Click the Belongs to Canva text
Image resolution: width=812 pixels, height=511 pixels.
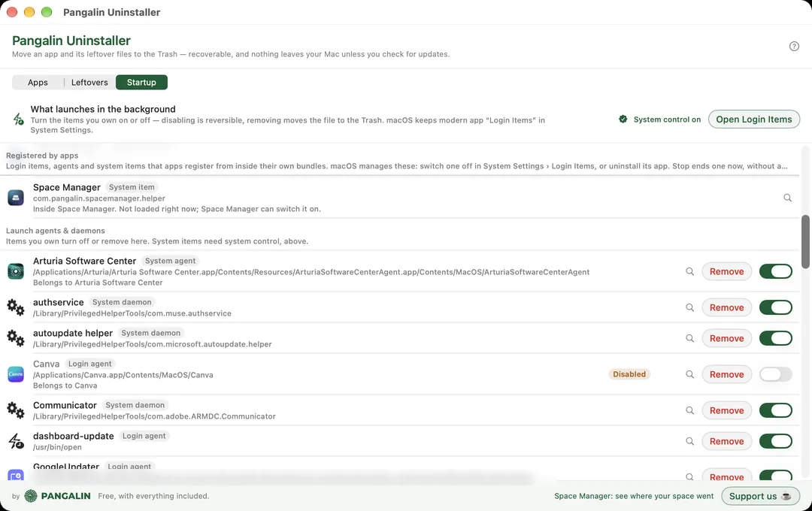click(65, 386)
